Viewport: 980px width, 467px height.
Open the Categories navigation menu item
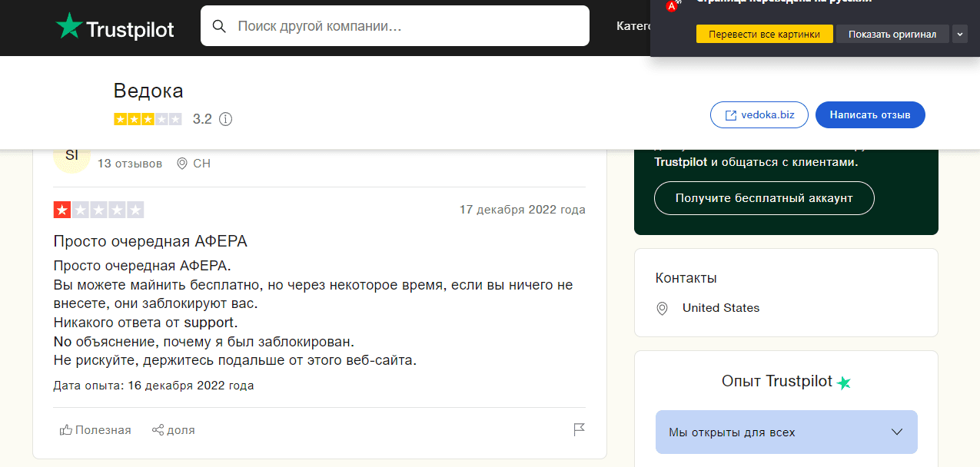(633, 26)
